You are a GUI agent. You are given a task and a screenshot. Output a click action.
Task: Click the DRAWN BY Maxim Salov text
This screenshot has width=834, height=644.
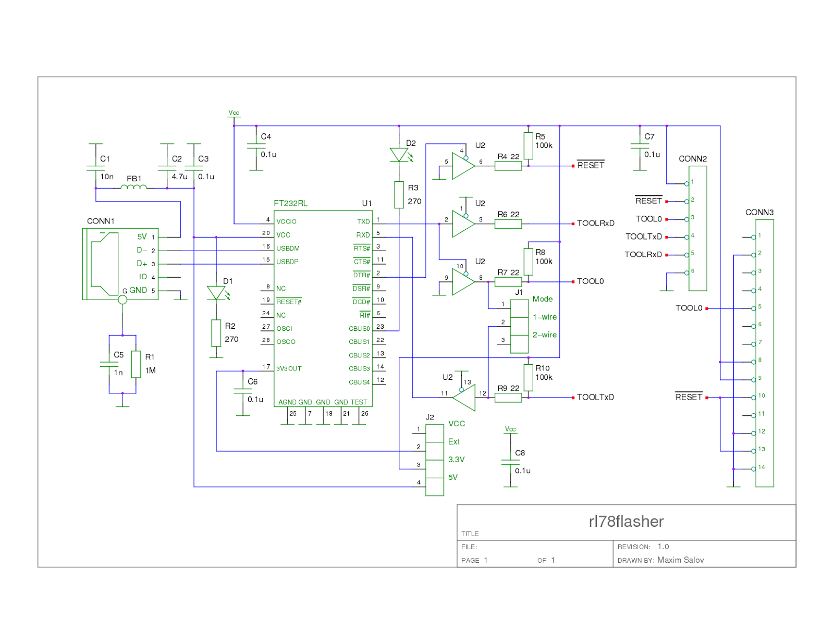point(659,560)
